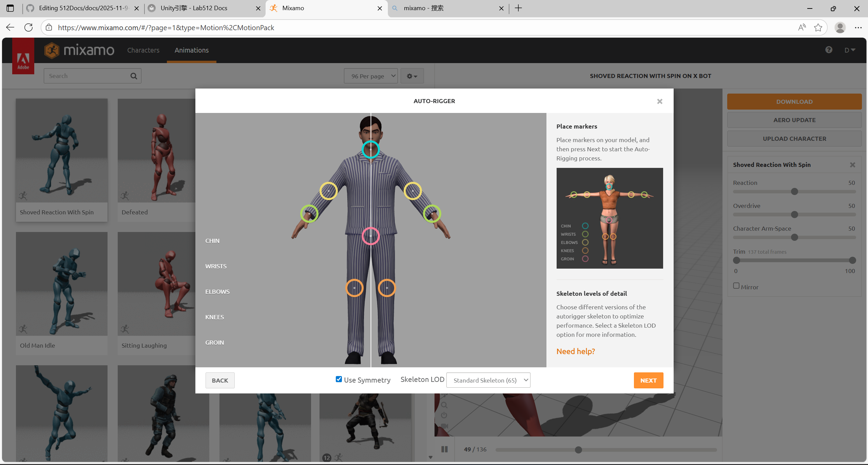Close the Auto-Rigger dialog
This screenshot has height=465, width=868.
point(659,101)
